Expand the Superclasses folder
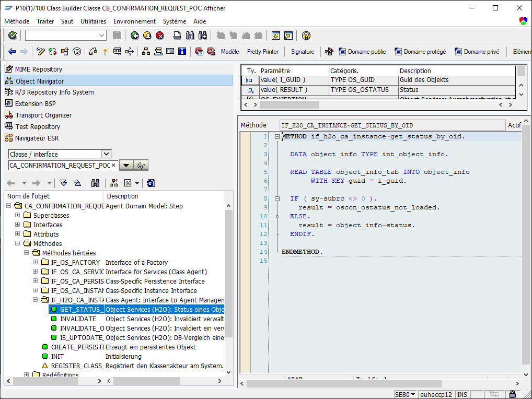This screenshot has width=532, height=399. pos(18,215)
